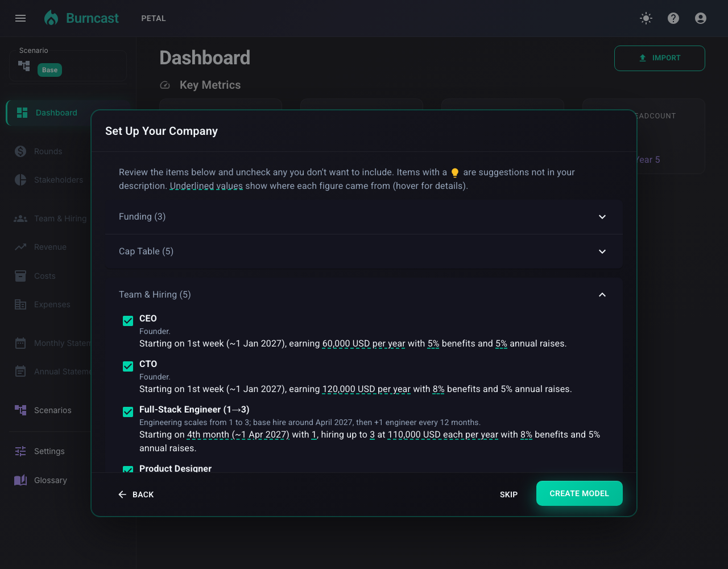728x569 pixels.
Task: Click the 'Set Up Your Company' dialog title
Action: [162, 131]
